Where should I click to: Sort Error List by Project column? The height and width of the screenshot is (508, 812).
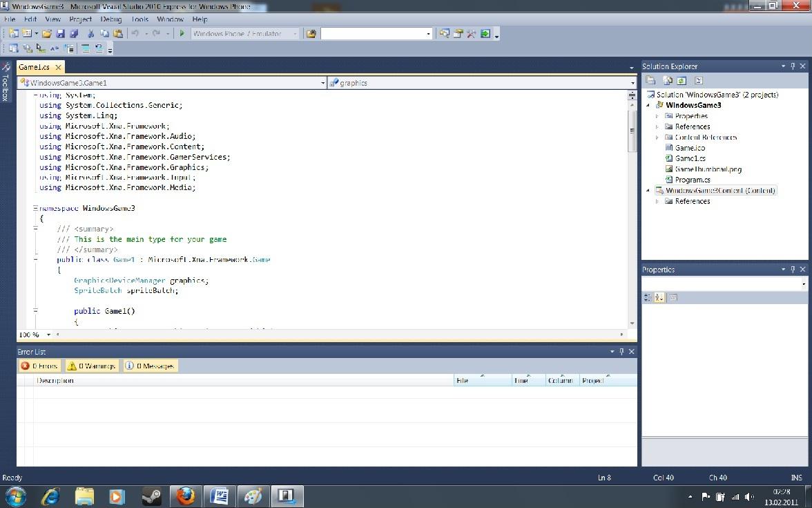608,380
